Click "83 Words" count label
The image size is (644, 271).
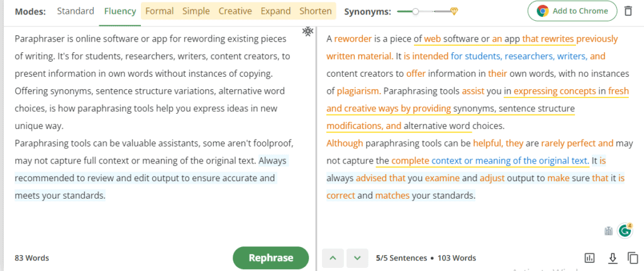32,258
